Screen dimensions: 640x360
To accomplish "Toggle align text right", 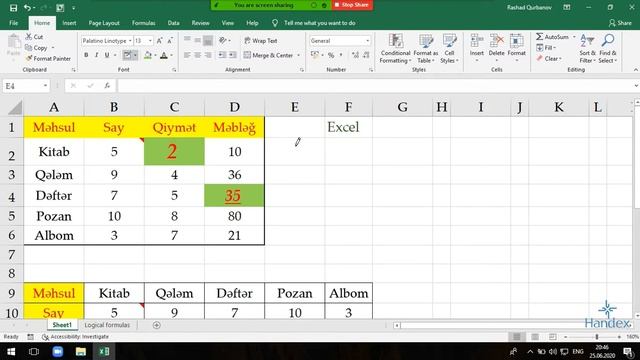I will (208, 55).
